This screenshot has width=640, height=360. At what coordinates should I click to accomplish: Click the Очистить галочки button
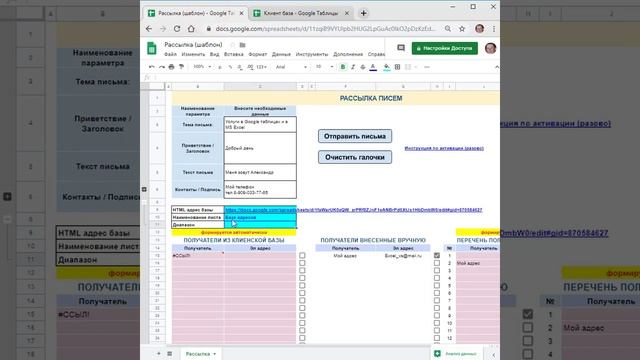(355, 157)
